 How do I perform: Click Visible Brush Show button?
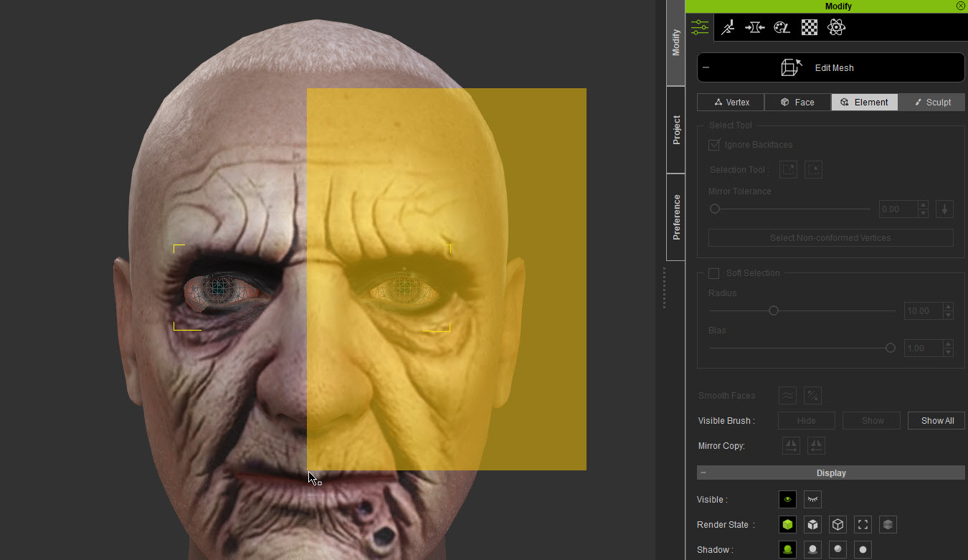(x=872, y=421)
